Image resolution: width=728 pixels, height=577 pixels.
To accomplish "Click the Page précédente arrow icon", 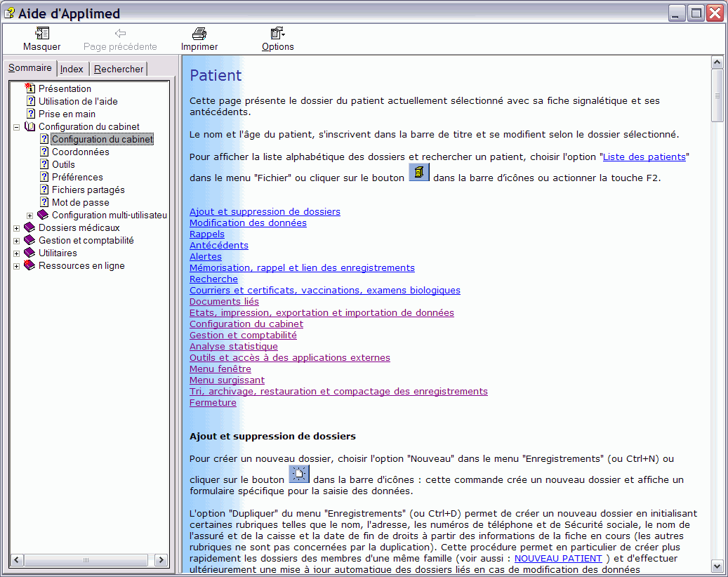I will pyautogui.click(x=120, y=33).
